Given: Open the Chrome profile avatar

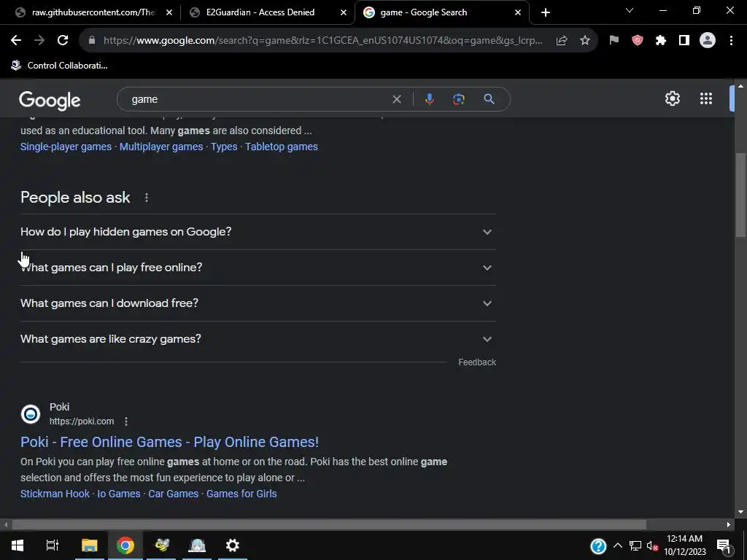Looking at the screenshot, I should point(708,41).
